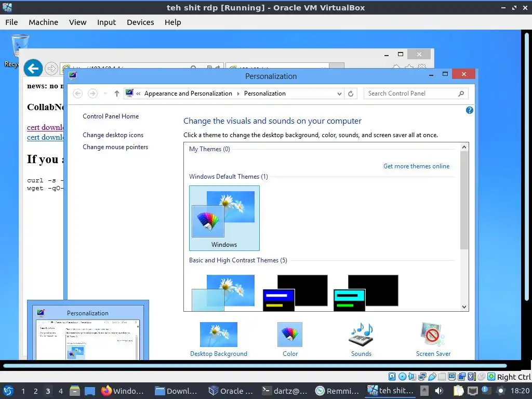Go up one level with the up arrow

click(117, 94)
